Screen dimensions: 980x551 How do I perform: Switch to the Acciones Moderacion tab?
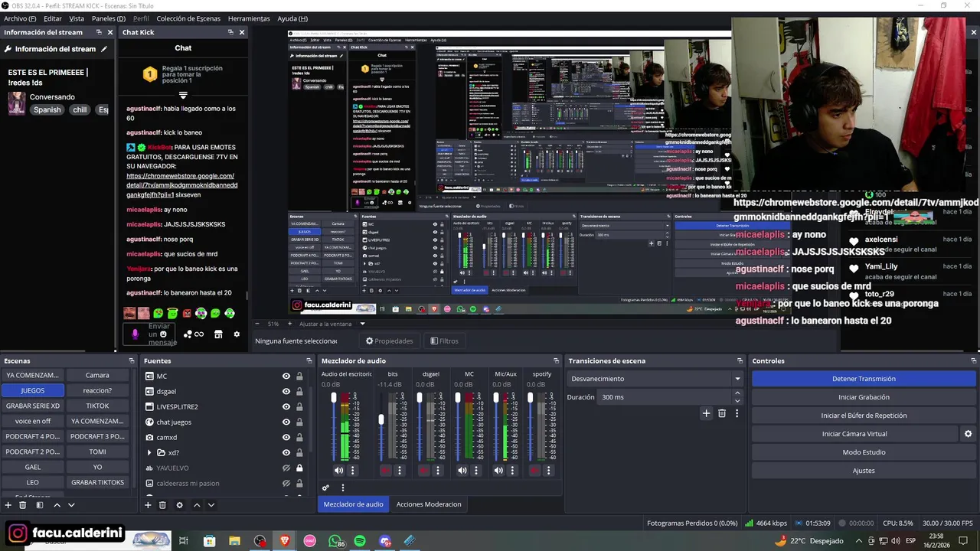[429, 504]
